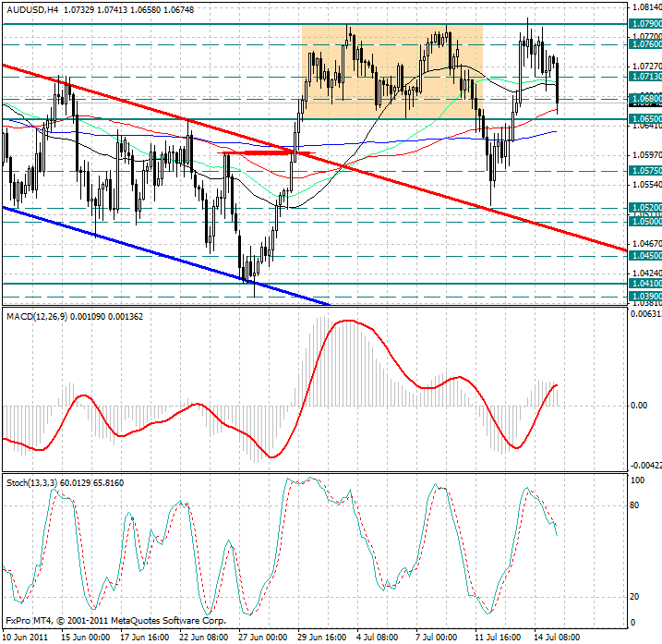Click the FxPro MT4 MetaQuotes copyright text
This screenshot has width=662, height=644.
115,621
